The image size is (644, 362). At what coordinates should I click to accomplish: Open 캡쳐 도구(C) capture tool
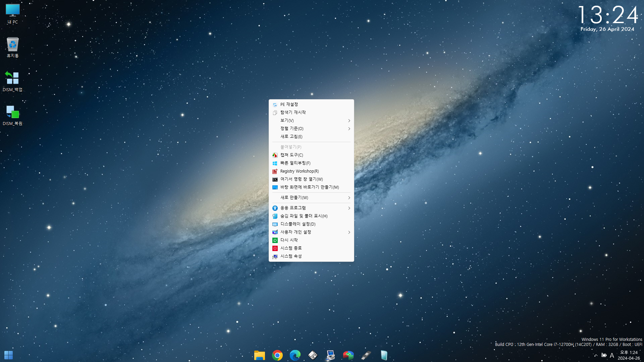click(311, 155)
